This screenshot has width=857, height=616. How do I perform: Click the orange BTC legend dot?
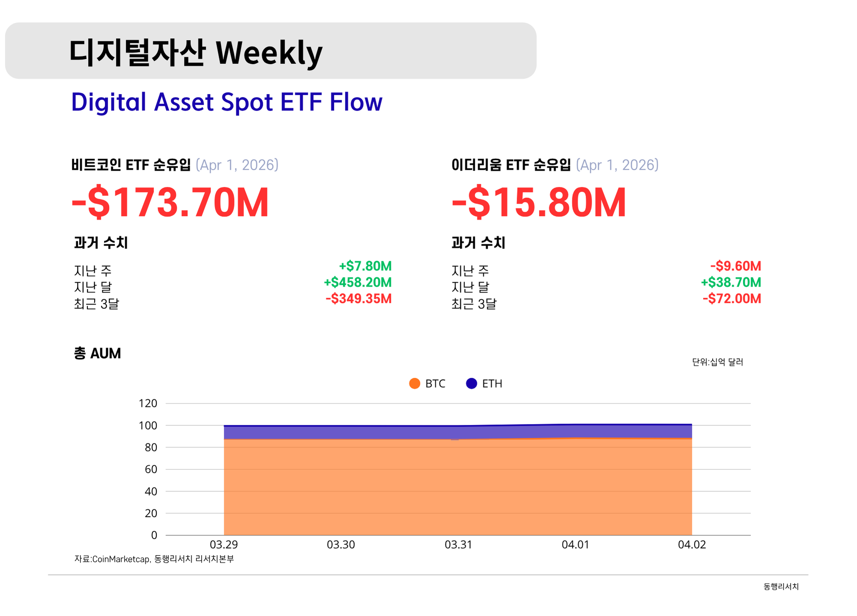tap(414, 383)
